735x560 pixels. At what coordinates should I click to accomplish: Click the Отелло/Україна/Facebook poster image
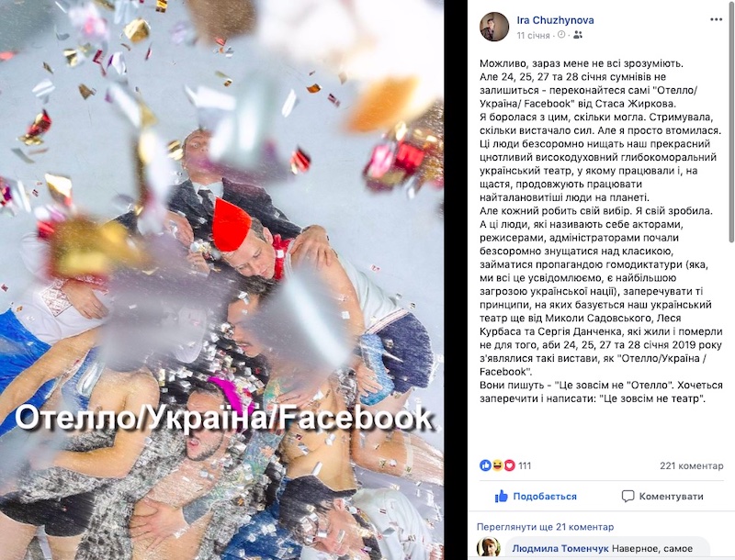221,280
